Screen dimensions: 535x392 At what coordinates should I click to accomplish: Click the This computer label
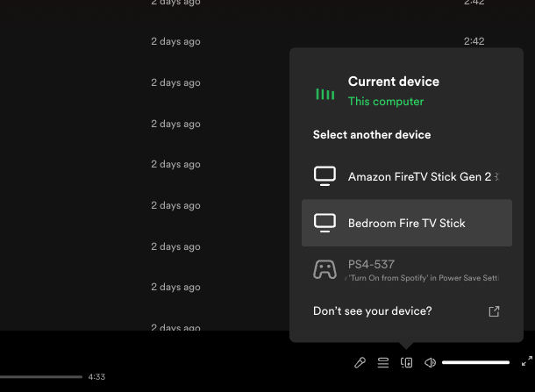386,102
